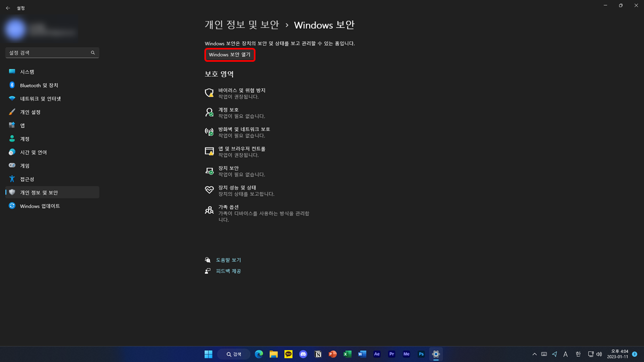644x362 pixels.
Task: Open the 피드백 제공 link
Action: 228,271
